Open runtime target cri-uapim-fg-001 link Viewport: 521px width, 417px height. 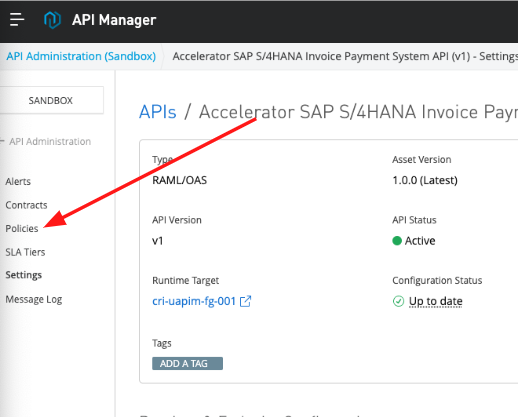[x=194, y=301]
